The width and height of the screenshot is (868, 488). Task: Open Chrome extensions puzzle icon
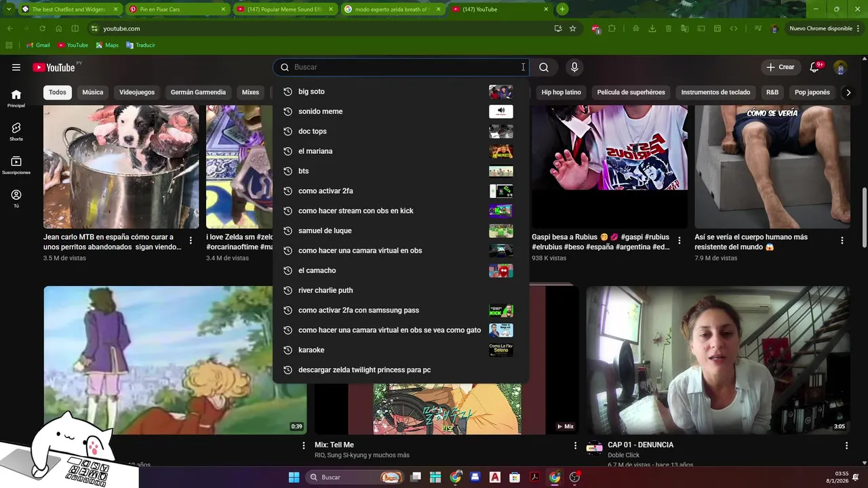click(x=612, y=28)
